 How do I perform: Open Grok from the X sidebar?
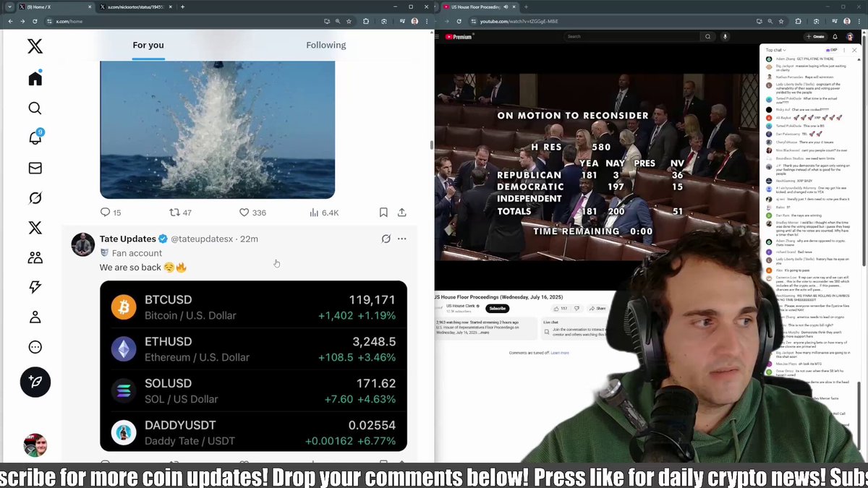pos(35,198)
